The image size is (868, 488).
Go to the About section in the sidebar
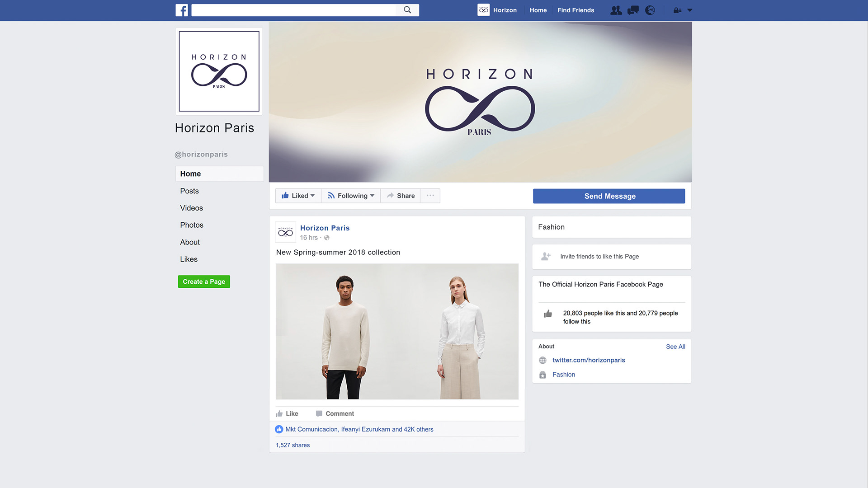[x=190, y=242]
